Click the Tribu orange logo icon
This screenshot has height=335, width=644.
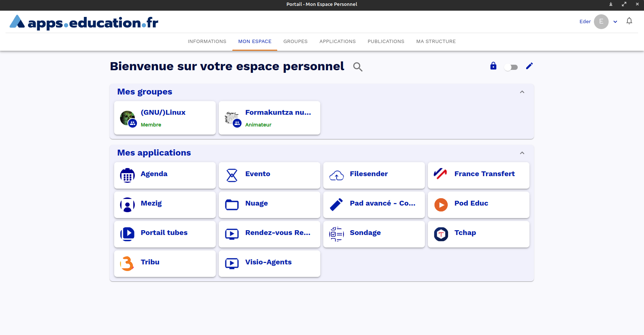(x=127, y=264)
